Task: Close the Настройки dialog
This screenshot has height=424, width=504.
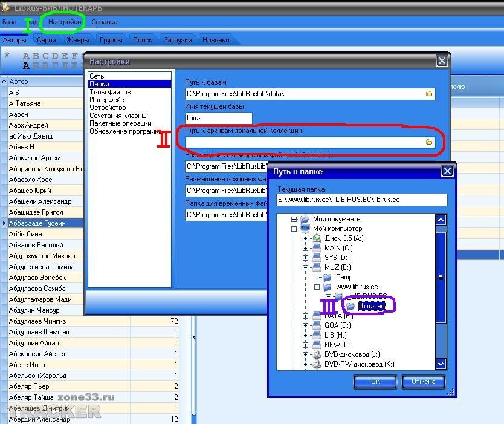Action: [x=442, y=61]
